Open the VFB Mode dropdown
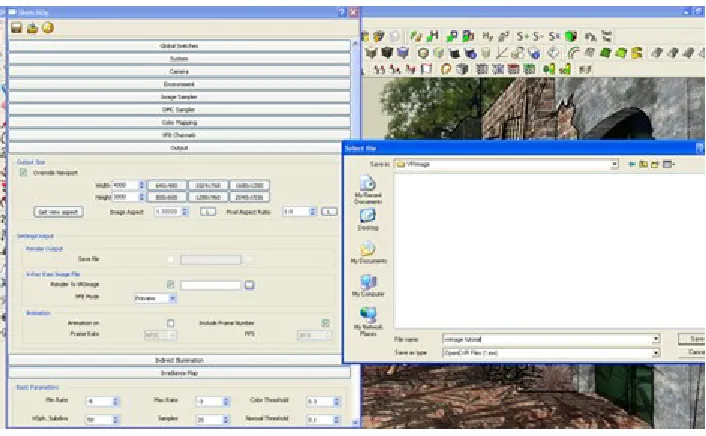This screenshot has height=436, width=706. coord(155,298)
